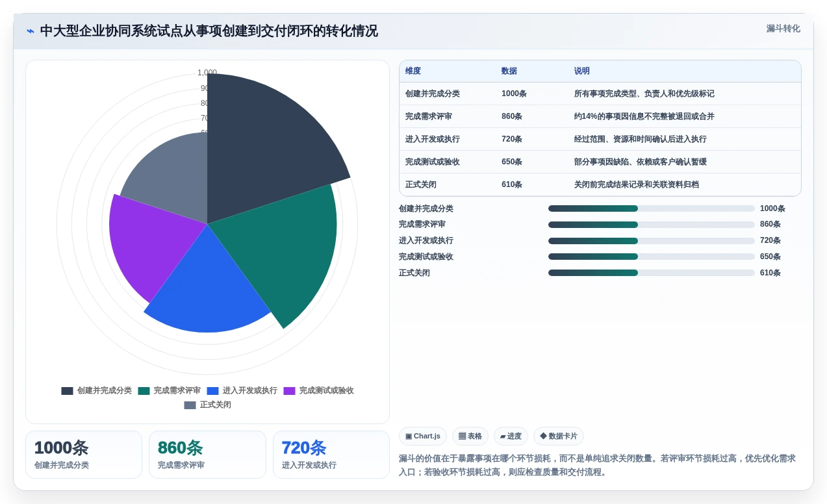Toggle the 完成需求评审 legend swatch

click(x=144, y=391)
